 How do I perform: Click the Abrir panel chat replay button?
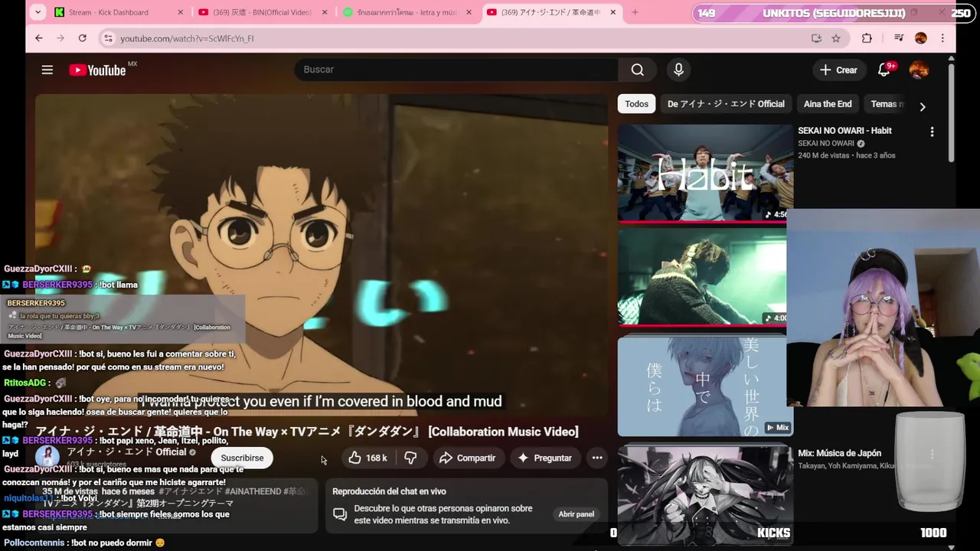point(576,514)
